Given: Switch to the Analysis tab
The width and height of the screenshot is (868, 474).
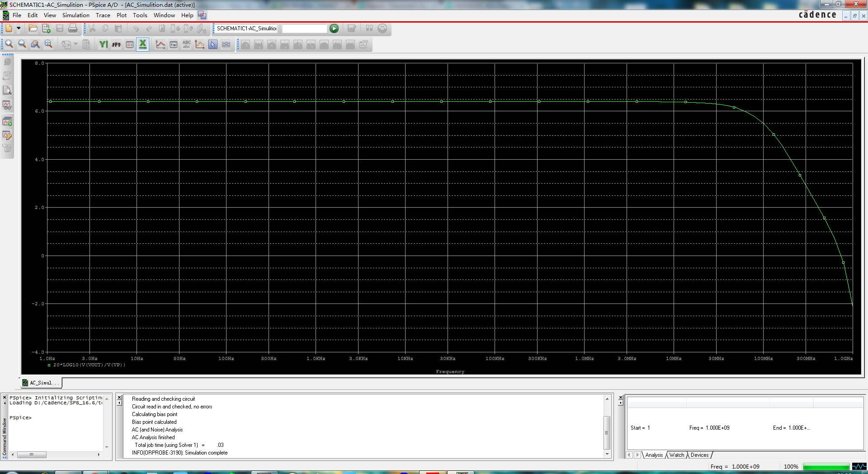Looking at the screenshot, I should coord(654,455).
